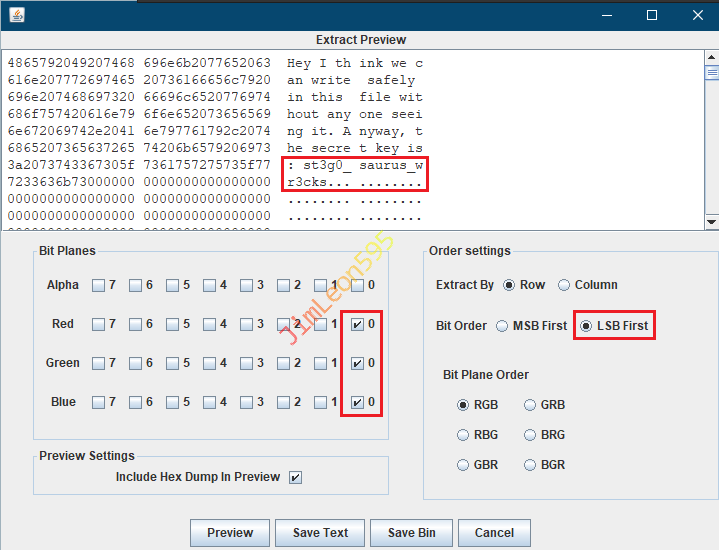Click the scrollbar up arrow in preview
Image resolution: width=719 pixels, height=550 pixels.
pyautogui.click(x=711, y=57)
